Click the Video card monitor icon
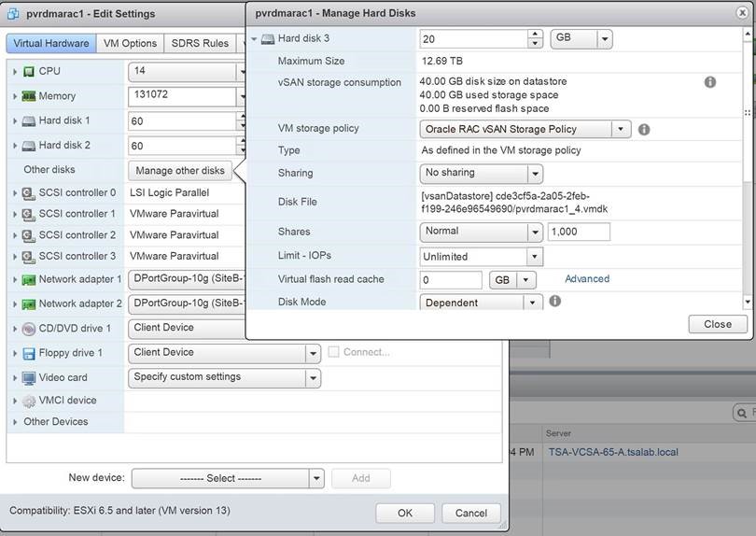756x536 pixels. point(28,378)
